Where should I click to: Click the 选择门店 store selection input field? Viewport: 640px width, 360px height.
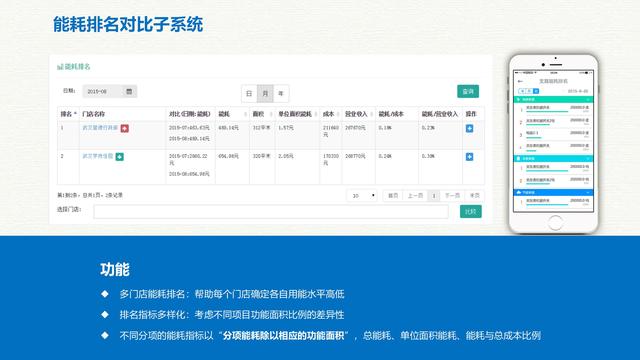(271, 211)
